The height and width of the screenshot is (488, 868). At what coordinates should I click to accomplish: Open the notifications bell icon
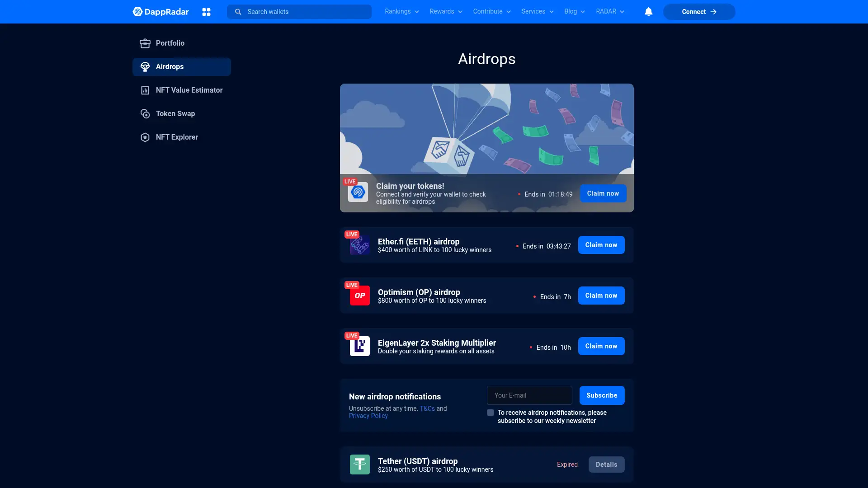648,12
